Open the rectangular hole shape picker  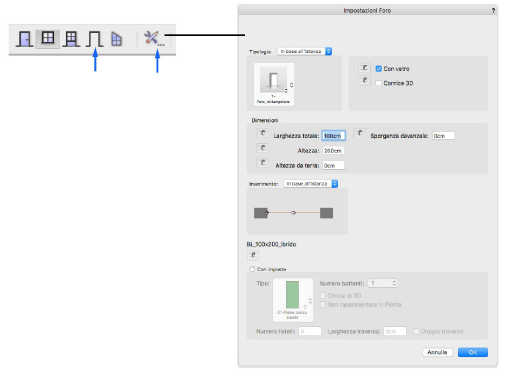(274, 84)
